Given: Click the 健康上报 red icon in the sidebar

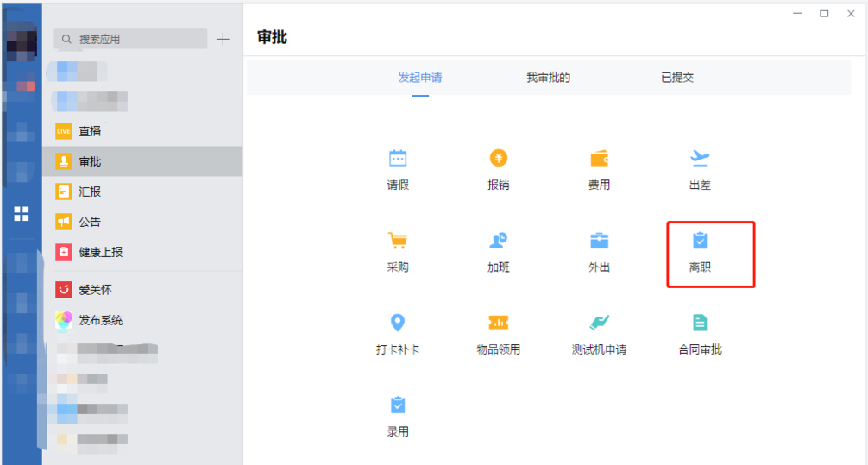Looking at the screenshot, I should coord(64,252).
